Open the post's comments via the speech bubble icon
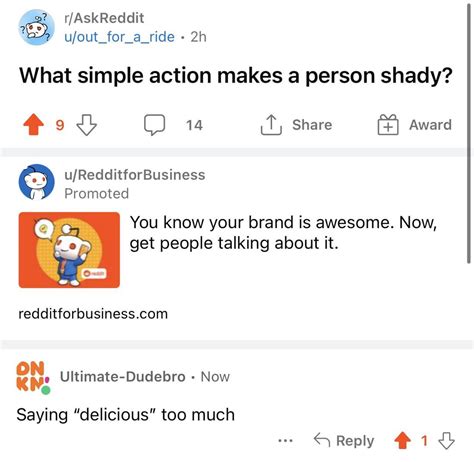The width and height of the screenshot is (474, 462). pos(154,125)
